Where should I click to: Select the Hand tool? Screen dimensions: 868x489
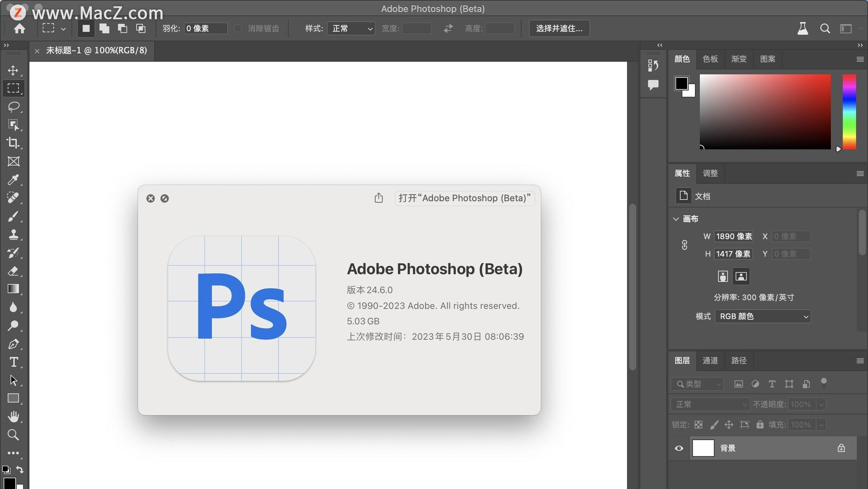pos(13,417)
